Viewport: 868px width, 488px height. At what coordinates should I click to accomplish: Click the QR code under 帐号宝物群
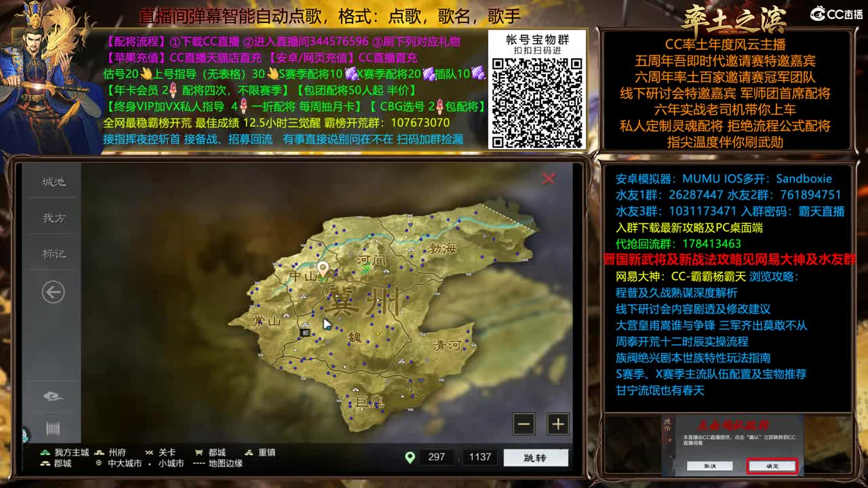tap(537, 102)
